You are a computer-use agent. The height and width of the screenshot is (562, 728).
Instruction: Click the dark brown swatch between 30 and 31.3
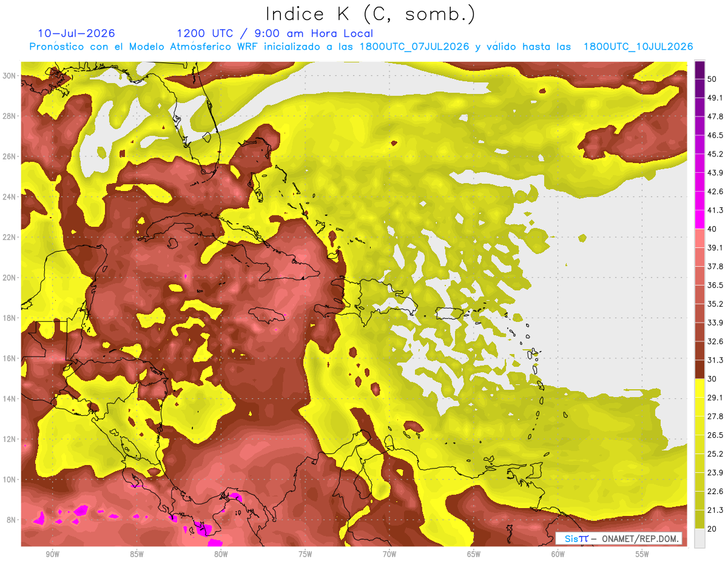699,369
